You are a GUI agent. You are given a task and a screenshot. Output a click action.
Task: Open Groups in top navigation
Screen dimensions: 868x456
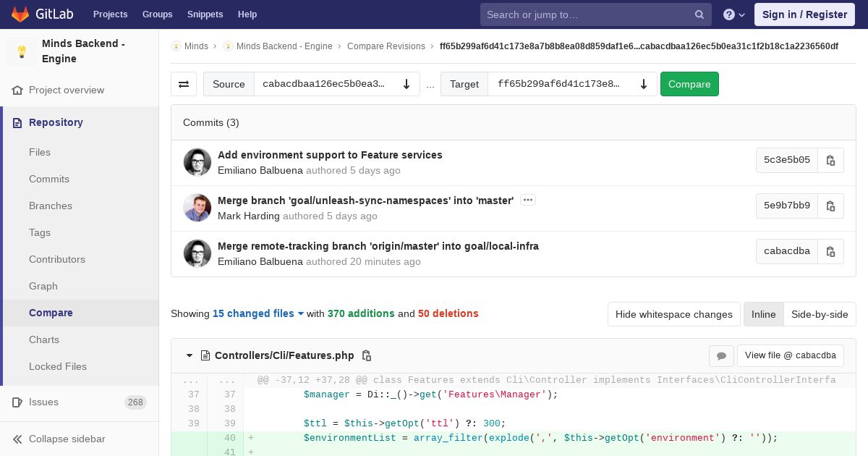click(x=157, y=14)
